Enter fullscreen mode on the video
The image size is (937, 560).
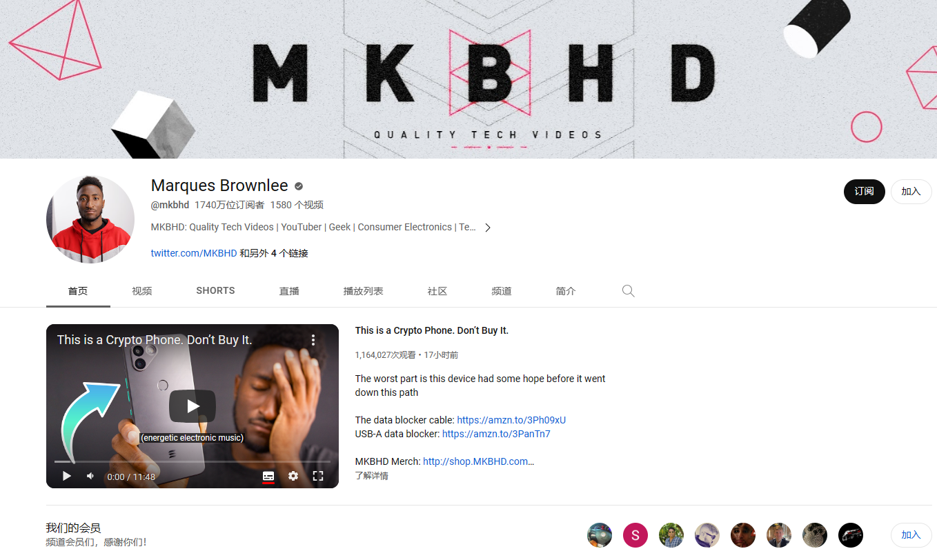click(318, 476)
